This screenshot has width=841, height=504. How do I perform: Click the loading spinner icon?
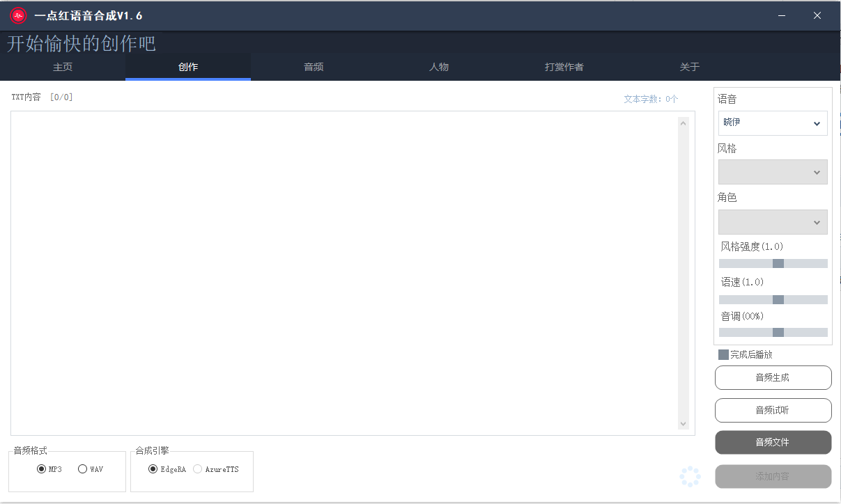click(x=690, y=476)
